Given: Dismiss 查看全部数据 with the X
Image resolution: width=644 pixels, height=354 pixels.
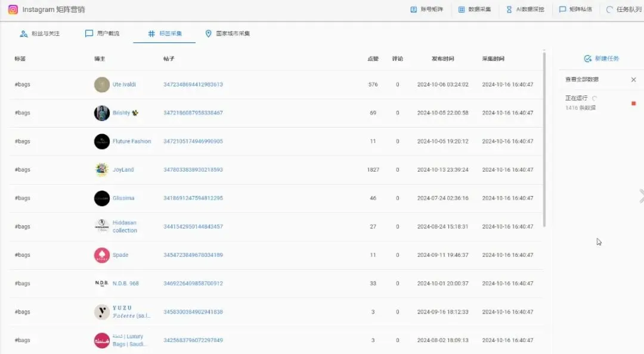Looking at the screenshot, I should pos(633,79).
